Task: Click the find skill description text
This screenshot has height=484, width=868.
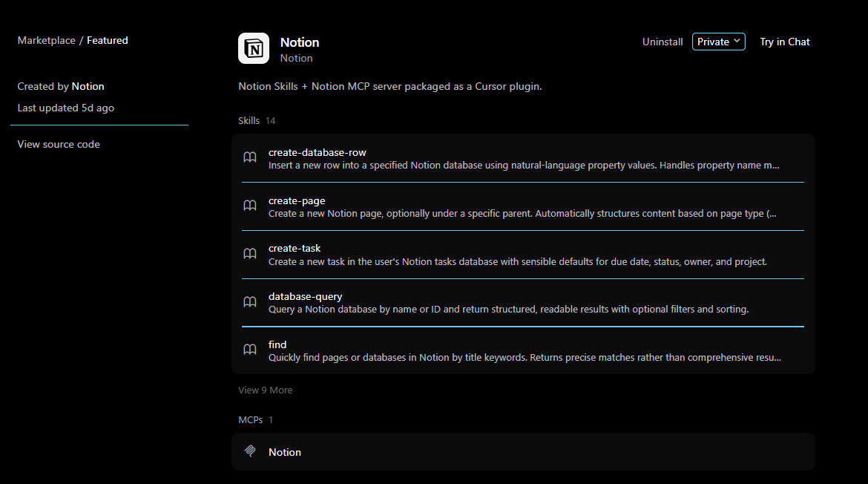Action: click(525, 358)
